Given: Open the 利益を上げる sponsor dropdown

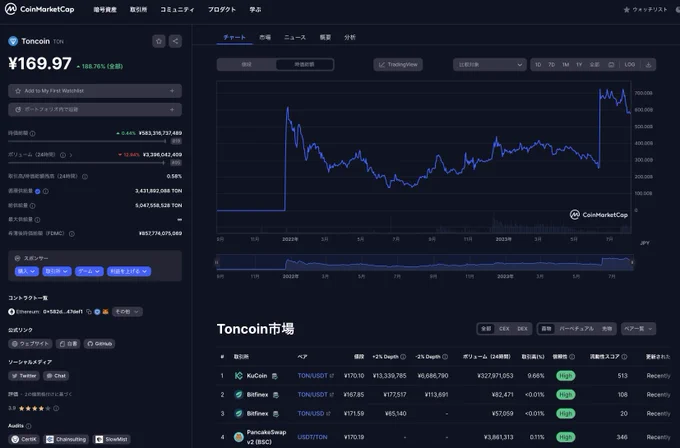Looking at the screenshot, I should (x=129, y=271).
